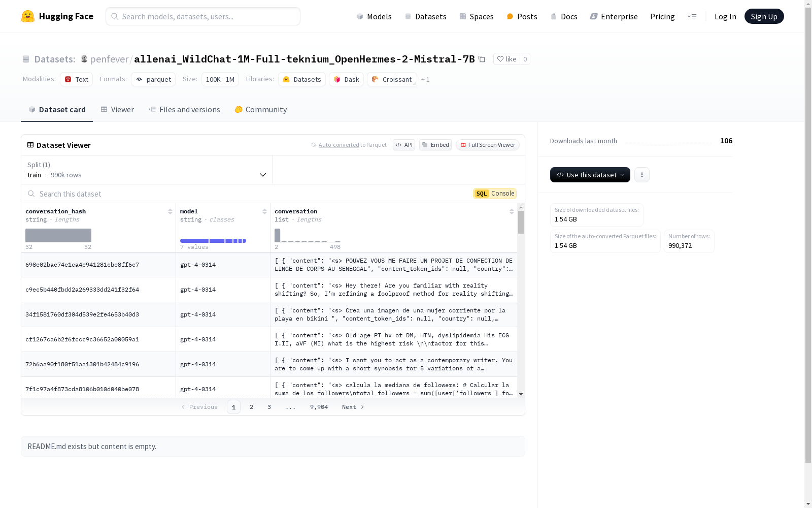Choose the Croissant library tag

click(x=392, y=79)
